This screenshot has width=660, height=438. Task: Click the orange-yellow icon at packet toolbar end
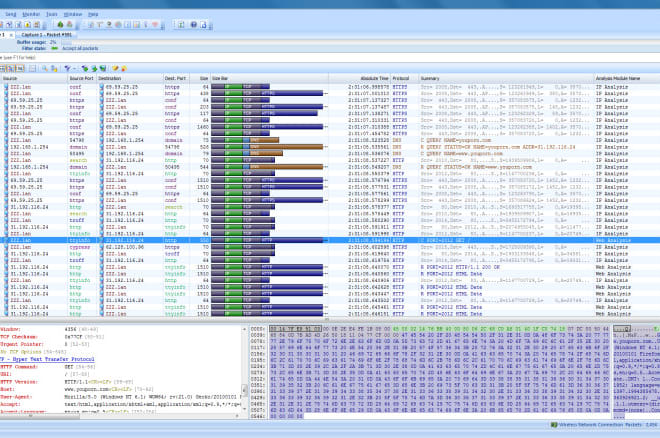point(124,69)
